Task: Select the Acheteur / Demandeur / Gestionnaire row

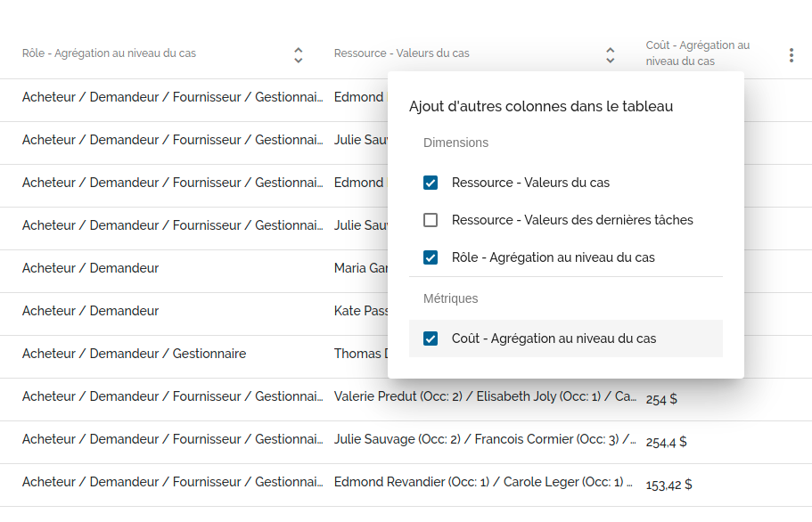Action: (134, 354)
